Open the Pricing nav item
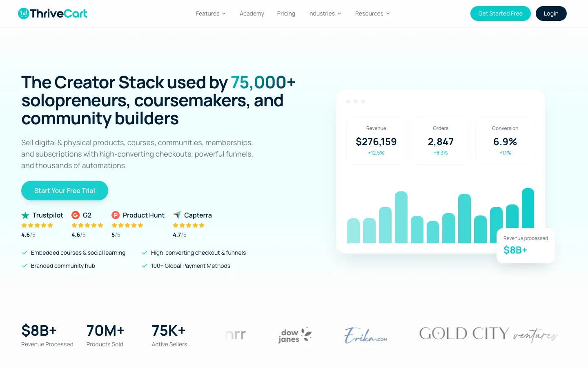The height and width of the screenshot is (368, 588). pyautogui.click(x=286, y=13)
